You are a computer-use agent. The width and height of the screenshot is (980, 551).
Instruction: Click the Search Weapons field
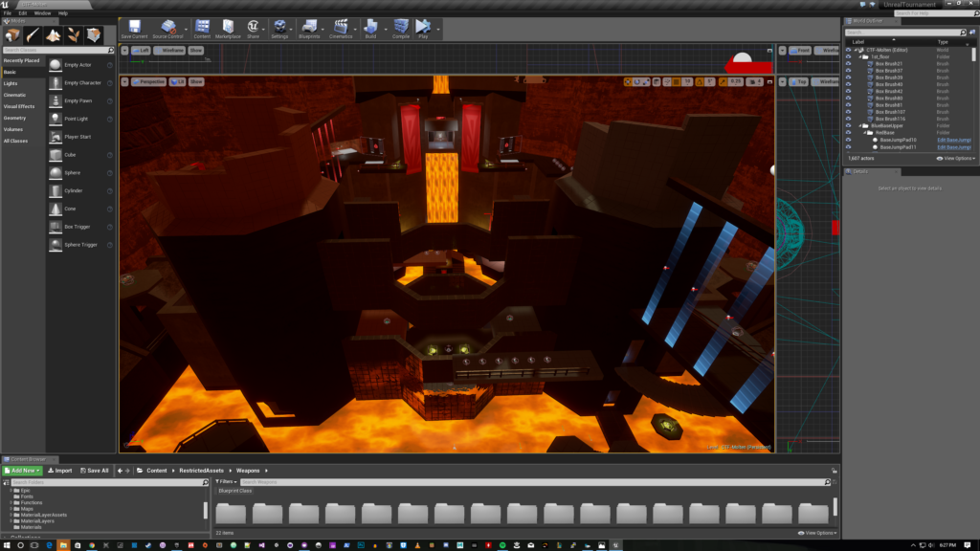(x=536, y=482)
